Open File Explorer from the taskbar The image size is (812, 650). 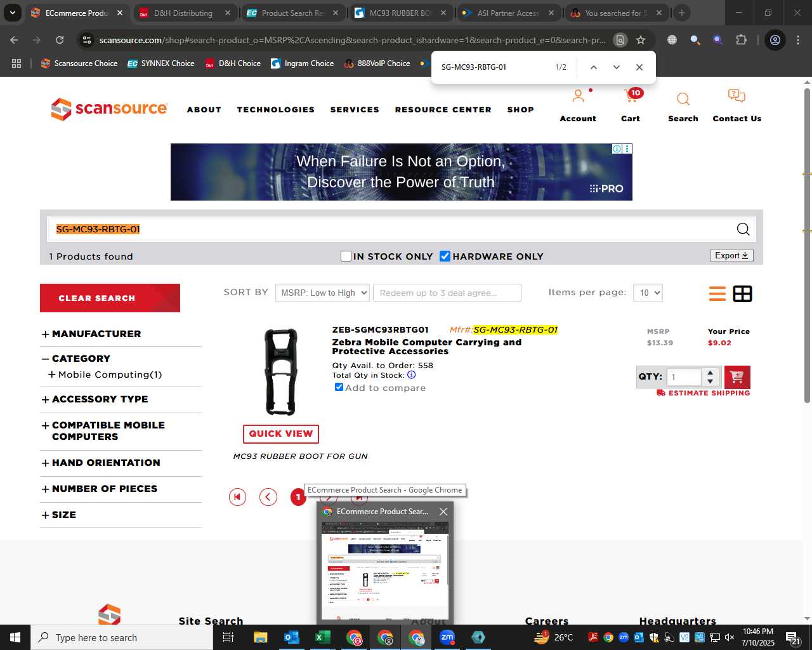(261, 637)
